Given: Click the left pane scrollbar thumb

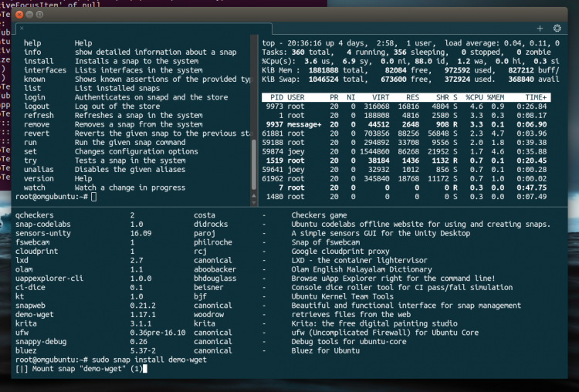Looking at the screenshot, I should (254, 164).
